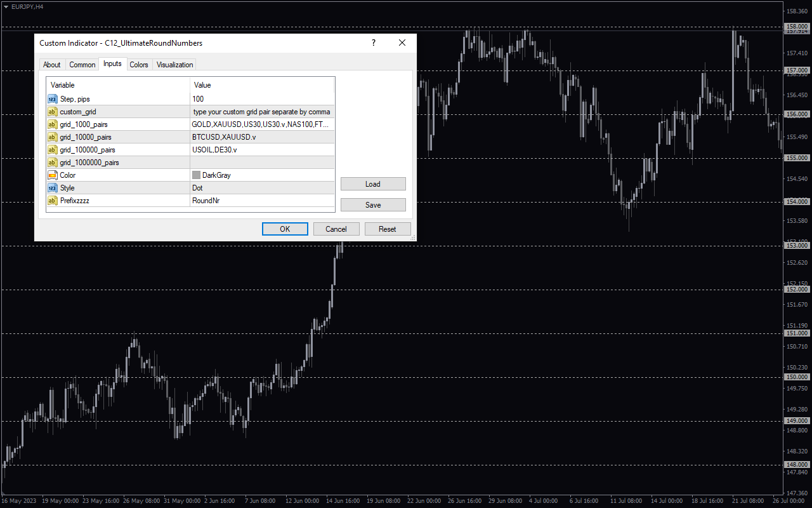Click the grid_1000_pairs string icon
812x508 pixels.
click(x=53, y=124)
